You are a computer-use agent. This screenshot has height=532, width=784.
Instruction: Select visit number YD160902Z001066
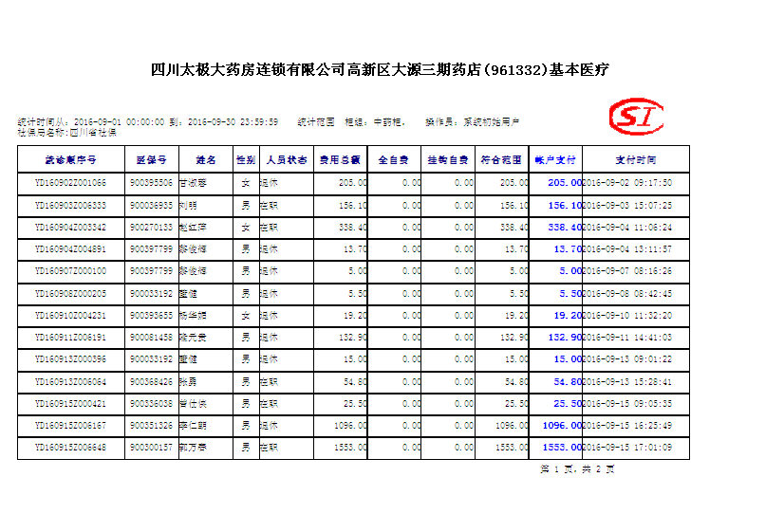[70, 183]
